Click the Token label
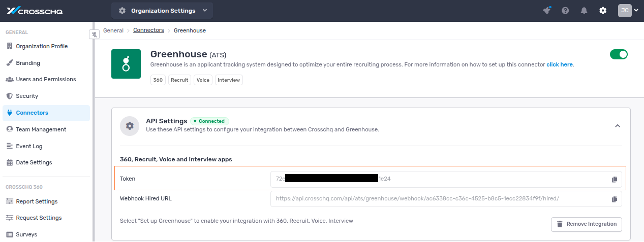 tap(128, 179)
